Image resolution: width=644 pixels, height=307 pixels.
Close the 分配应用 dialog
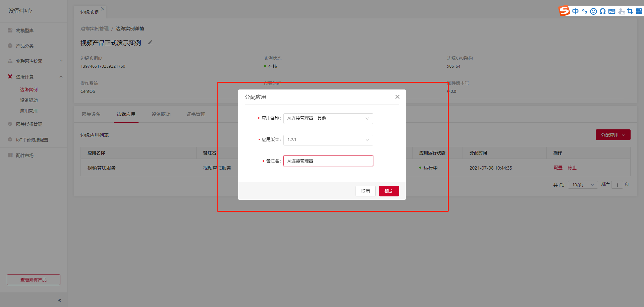pyautogui.click(x=397, y=97)
